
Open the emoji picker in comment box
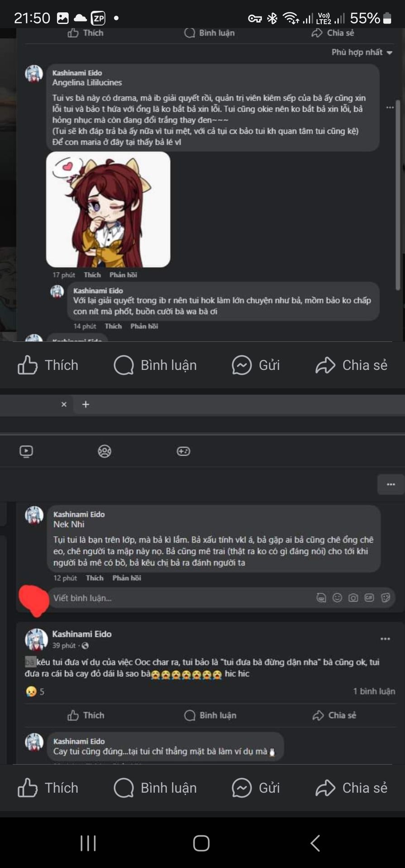337,598
